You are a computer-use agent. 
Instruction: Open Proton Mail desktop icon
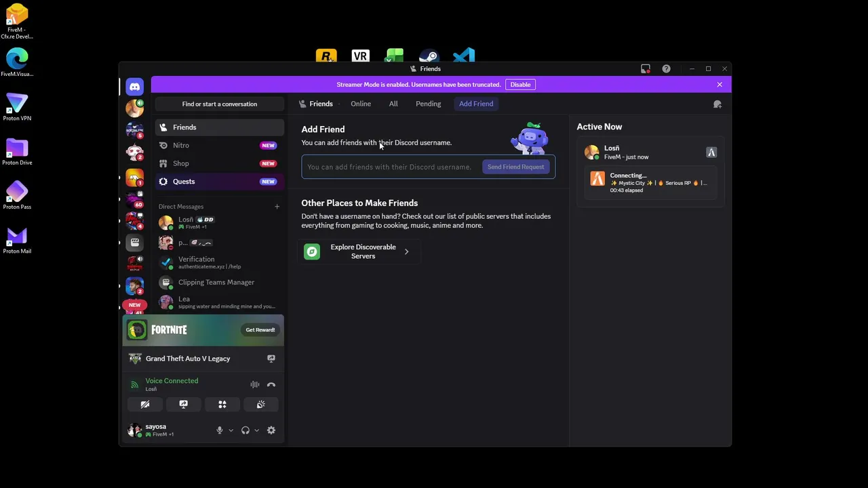pos(17,240)
